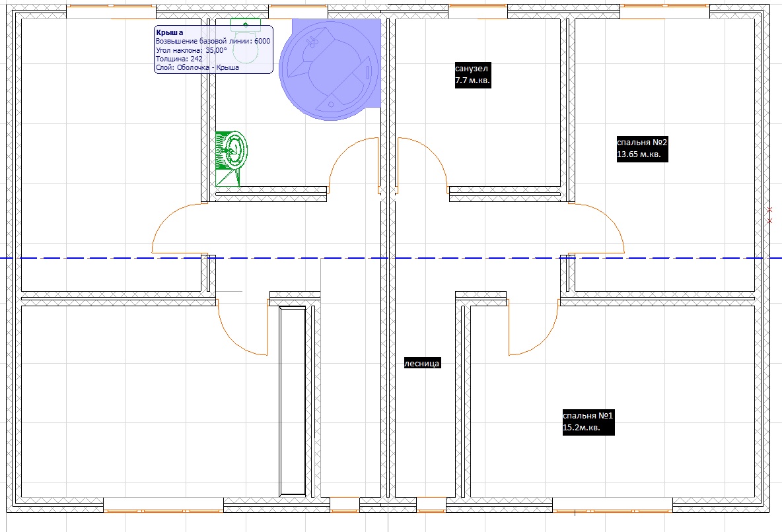The height and width of the screenshot is (532, 782).
Task: Select the bottom-left orange window in outer wall
Action: click(163, 511)
